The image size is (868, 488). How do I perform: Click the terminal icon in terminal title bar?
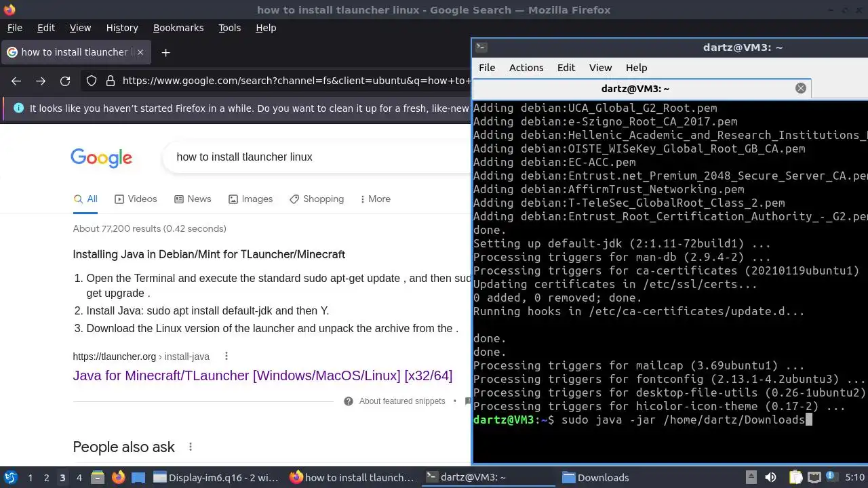(x=481, y=47)
